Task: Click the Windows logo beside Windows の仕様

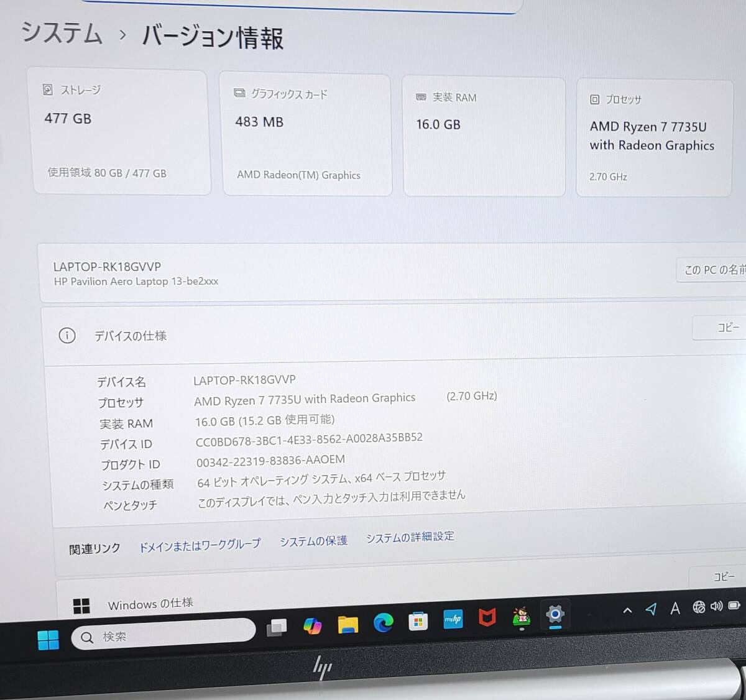Action: click(x=81, y=606)
